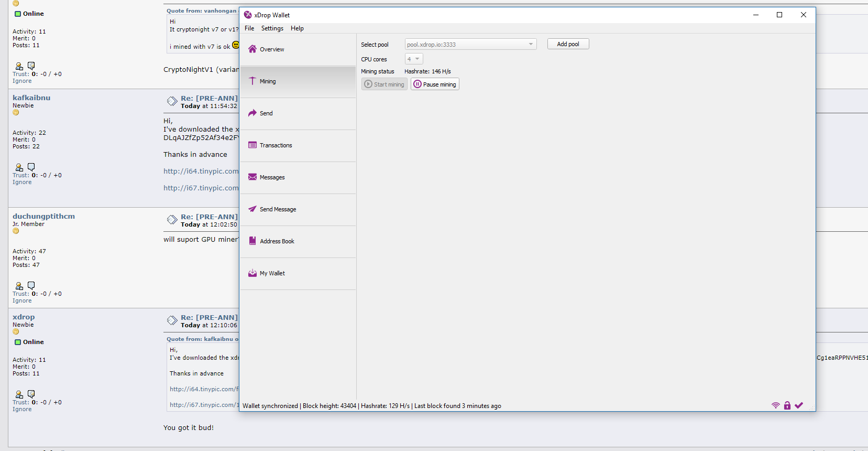Screen dimensions: 868x451
Task: Open the i64.tinypic.com link in kafkaibnu's post
Action: click(201, 171)
